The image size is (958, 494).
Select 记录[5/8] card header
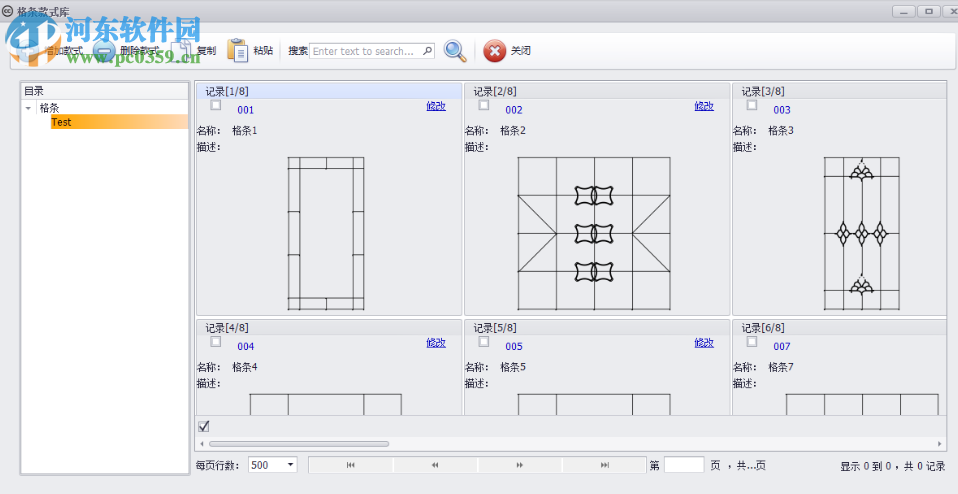(x=597, y=328)
